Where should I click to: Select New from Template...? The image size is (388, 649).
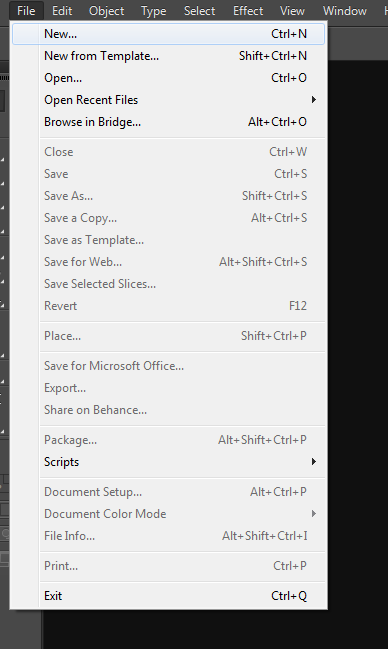tap(168, 56)
